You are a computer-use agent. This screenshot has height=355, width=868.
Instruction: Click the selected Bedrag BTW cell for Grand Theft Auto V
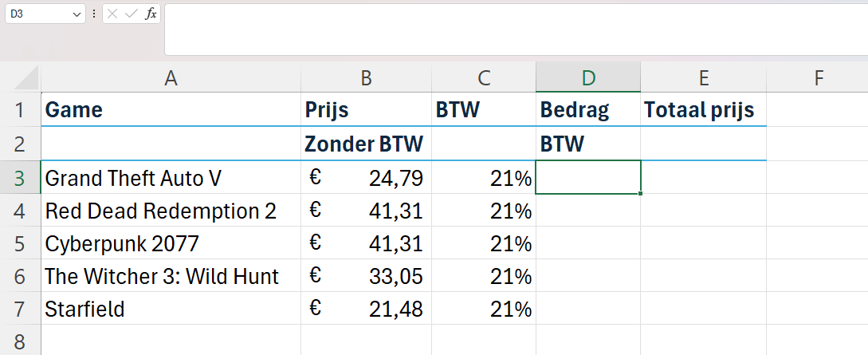588,178
